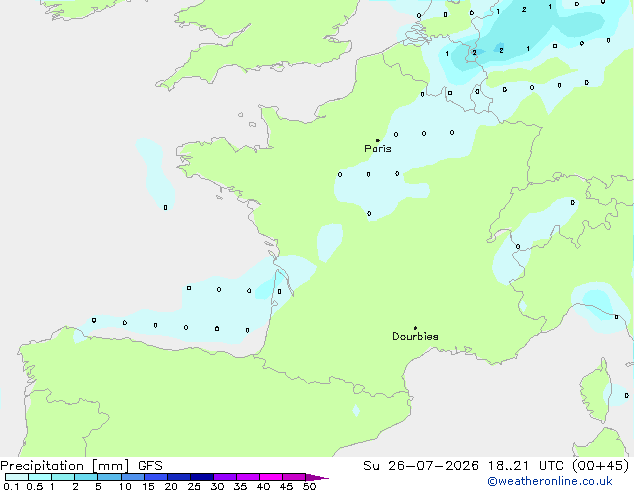This screenshot has height=490, width=634.
Task: Pick the legend swatch between 20 and 25
Action: tap(179, 477)
